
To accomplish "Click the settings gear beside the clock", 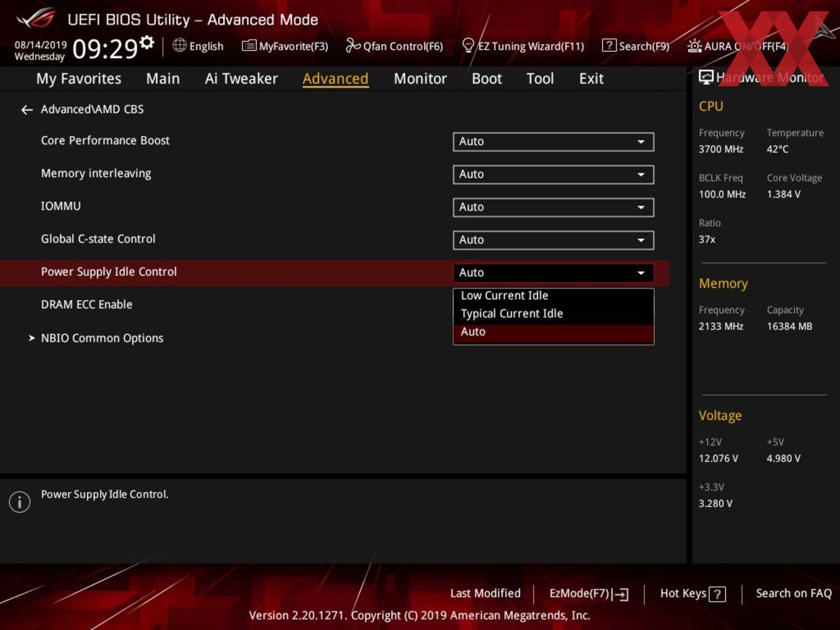I will pos(147,42).
